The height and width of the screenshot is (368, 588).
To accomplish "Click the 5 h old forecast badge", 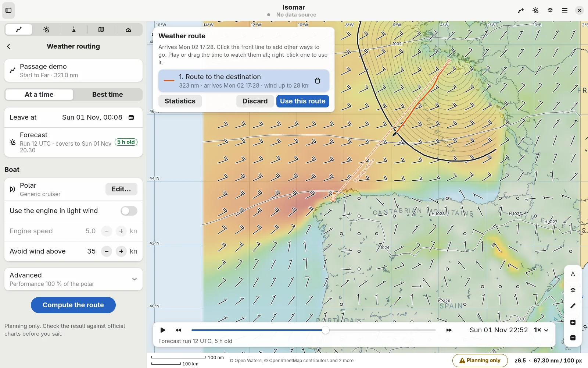I will (x=126, y=142).
